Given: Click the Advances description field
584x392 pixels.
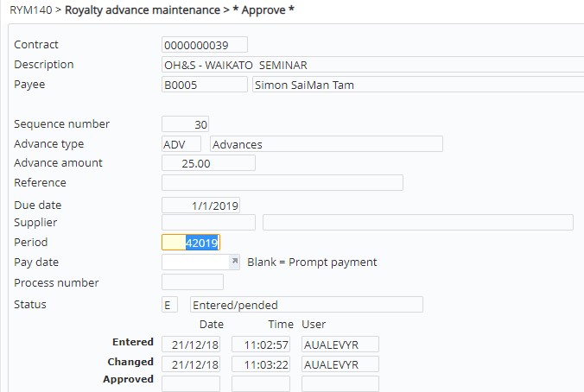Looking at the screenshot, I should click(327, 144).
